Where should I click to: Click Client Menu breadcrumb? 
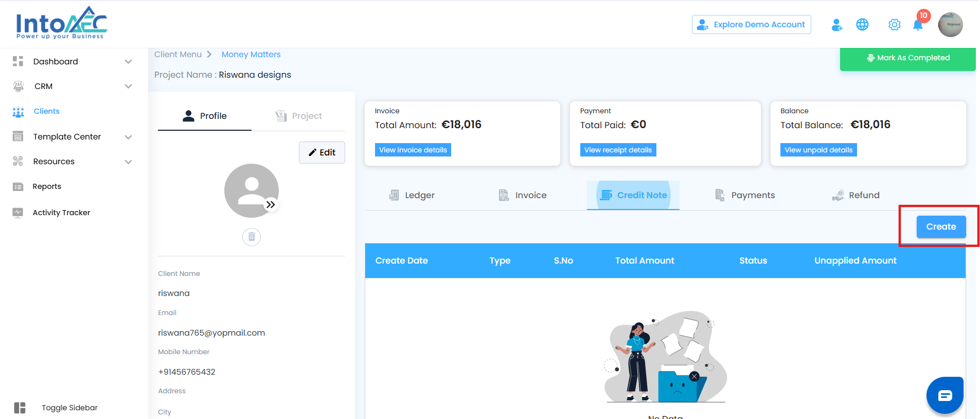point(178,55)
